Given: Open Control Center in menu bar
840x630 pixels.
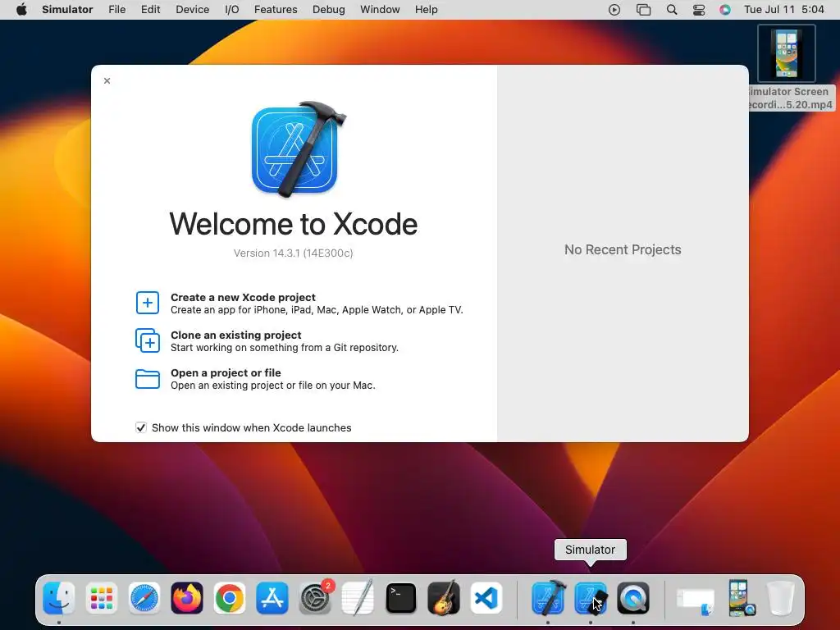Looking at the screenshot, I should click(x=699, y=10).
